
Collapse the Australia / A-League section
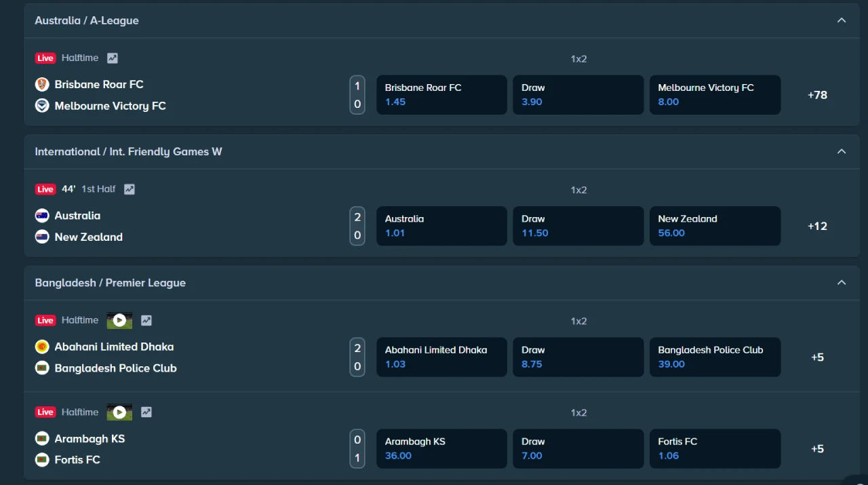pos(842,20)
